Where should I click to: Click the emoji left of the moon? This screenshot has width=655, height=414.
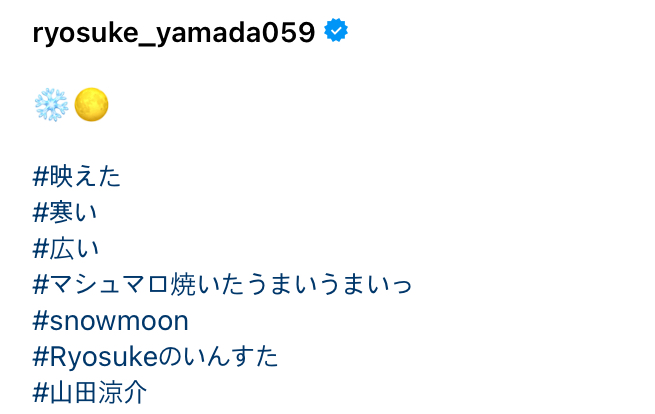pos(50,105)
